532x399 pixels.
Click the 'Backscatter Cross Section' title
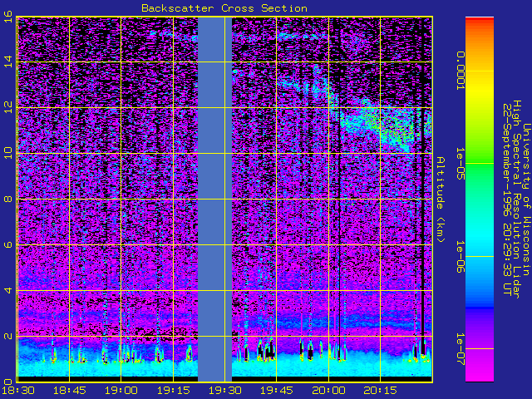click(224, 8)
